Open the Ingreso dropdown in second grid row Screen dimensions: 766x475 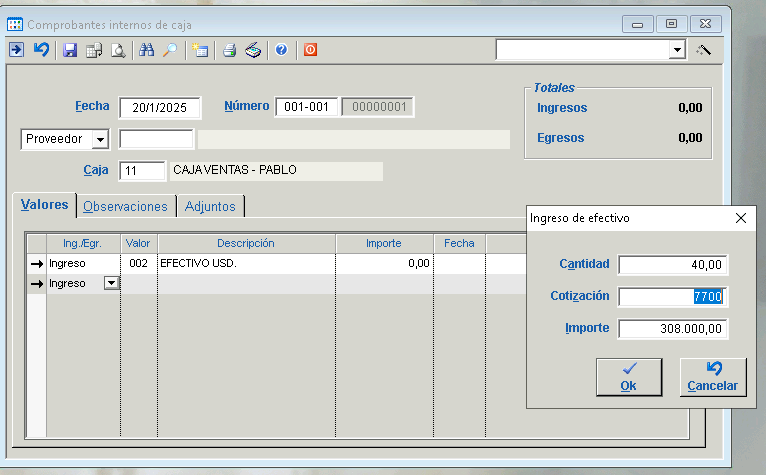[111, 284]
